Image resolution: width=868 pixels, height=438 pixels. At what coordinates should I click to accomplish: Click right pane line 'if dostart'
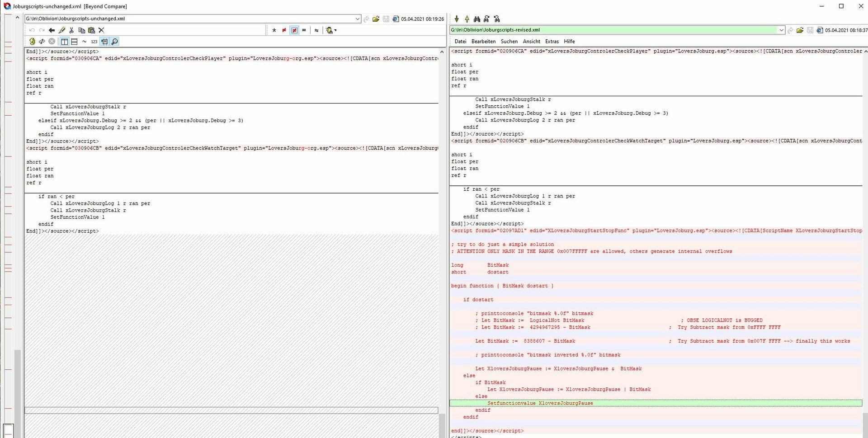coord(478,300)
